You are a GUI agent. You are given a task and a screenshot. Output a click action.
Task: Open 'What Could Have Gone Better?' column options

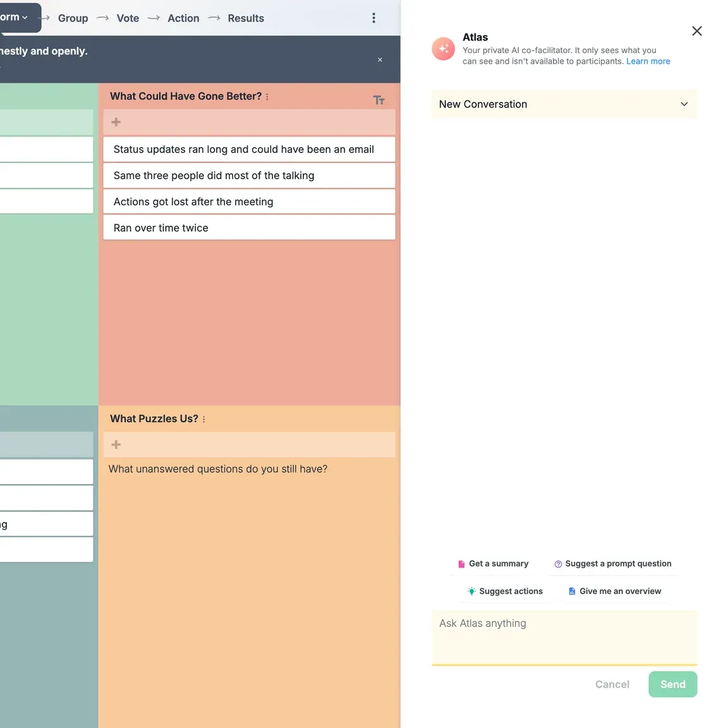pyautogui.click(x=267, y=97)
